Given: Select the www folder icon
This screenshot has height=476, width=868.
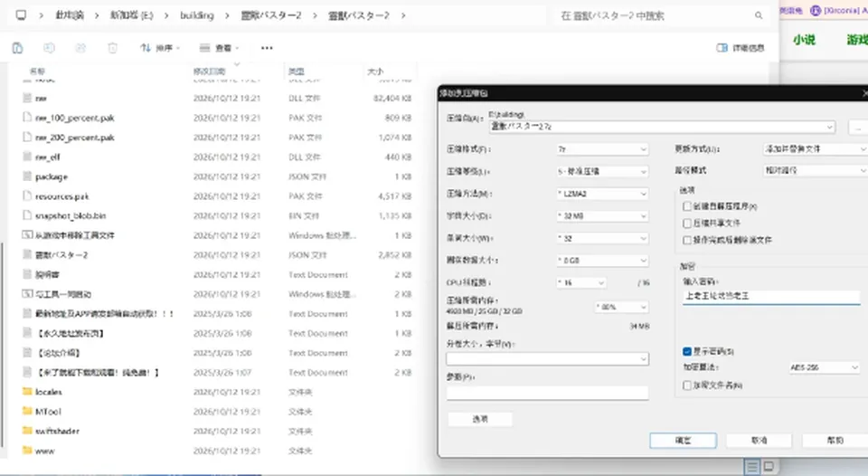Looking at the screenshot, I should pyautogui.click(x=27, y=451).
